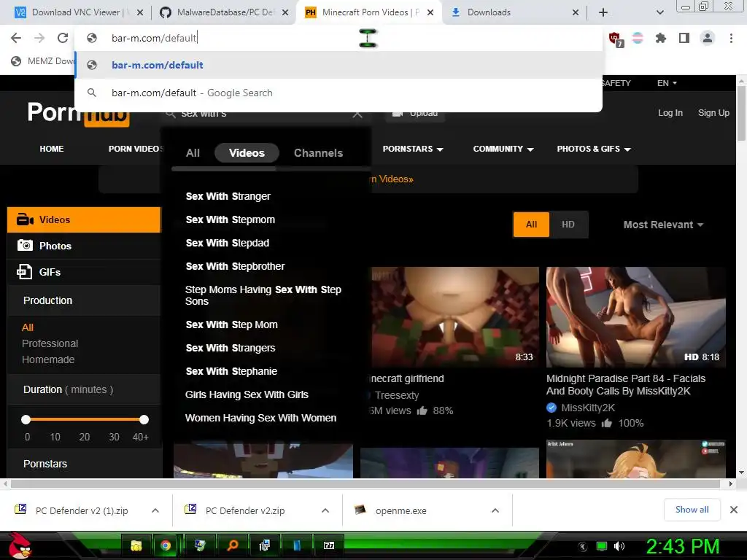This screenshot has width=747, height=560.
Task: Show hidden tray icons arrow
Action: click(x=582, y=546)
